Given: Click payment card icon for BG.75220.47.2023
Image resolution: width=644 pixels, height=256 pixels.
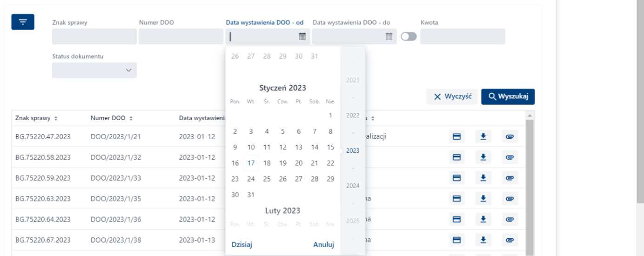Looking at the screenshot, I should pos(457,136).
